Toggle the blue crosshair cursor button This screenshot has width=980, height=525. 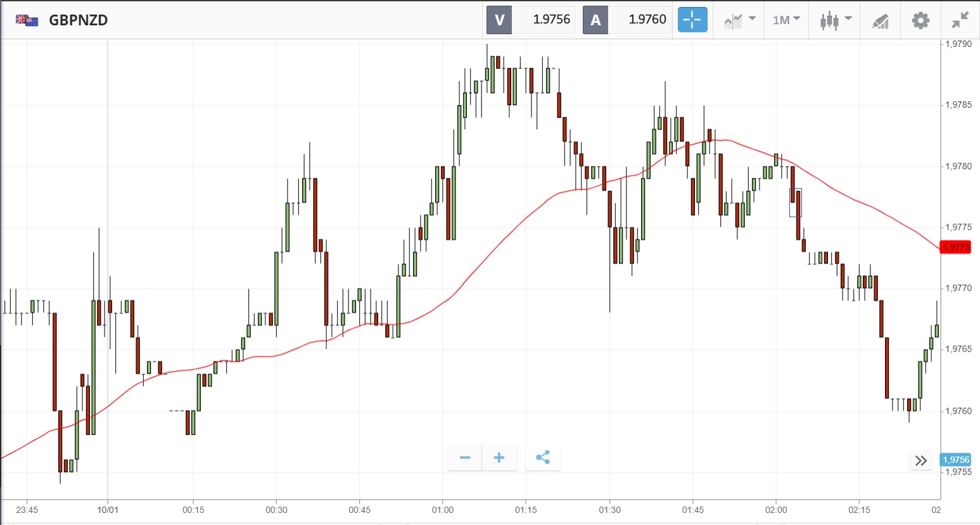[x=692, y=20]
